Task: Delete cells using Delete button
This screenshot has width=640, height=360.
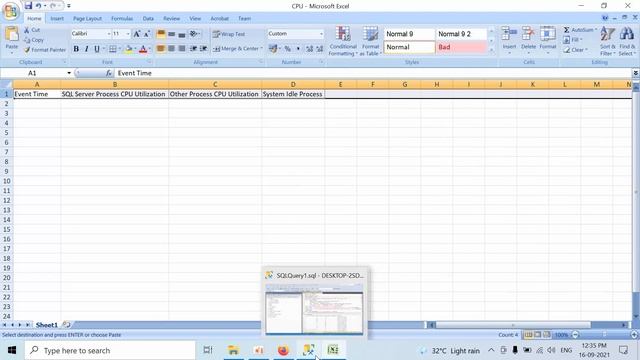Action: (x=528, y=40)
